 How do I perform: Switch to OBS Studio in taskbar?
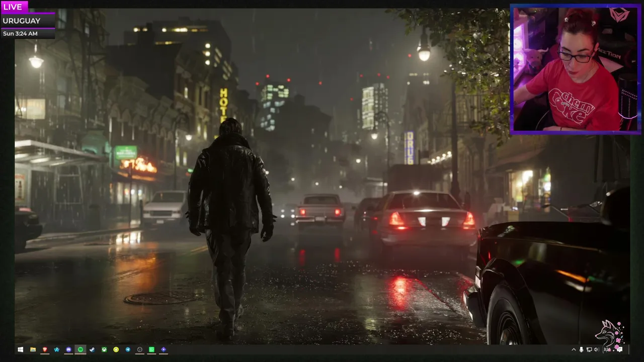click(x=140, y=349)
